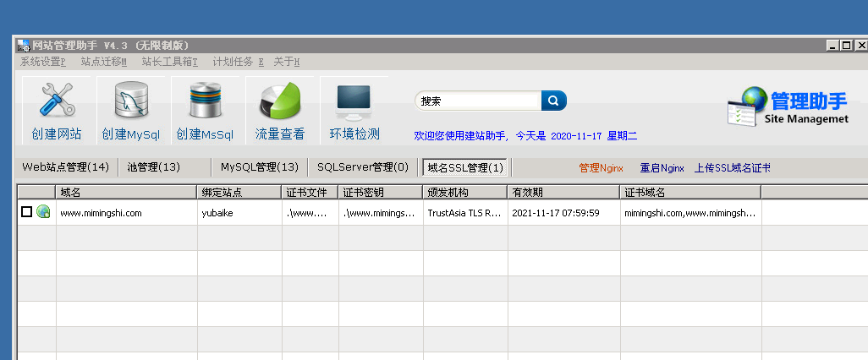Maximize the 网站管理助手 window

click(x=846, y=46)
